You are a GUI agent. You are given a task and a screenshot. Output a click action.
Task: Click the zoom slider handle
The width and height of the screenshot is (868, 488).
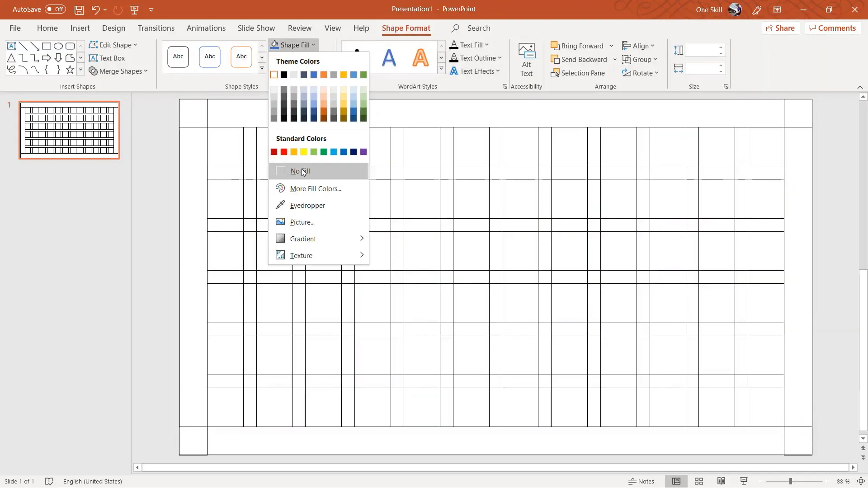(791, 481)
